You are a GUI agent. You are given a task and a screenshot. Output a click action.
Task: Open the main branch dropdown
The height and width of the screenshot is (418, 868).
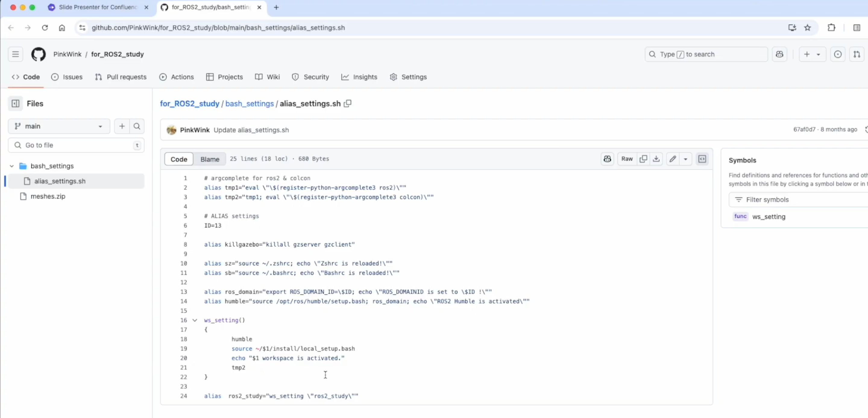point(59,126)
